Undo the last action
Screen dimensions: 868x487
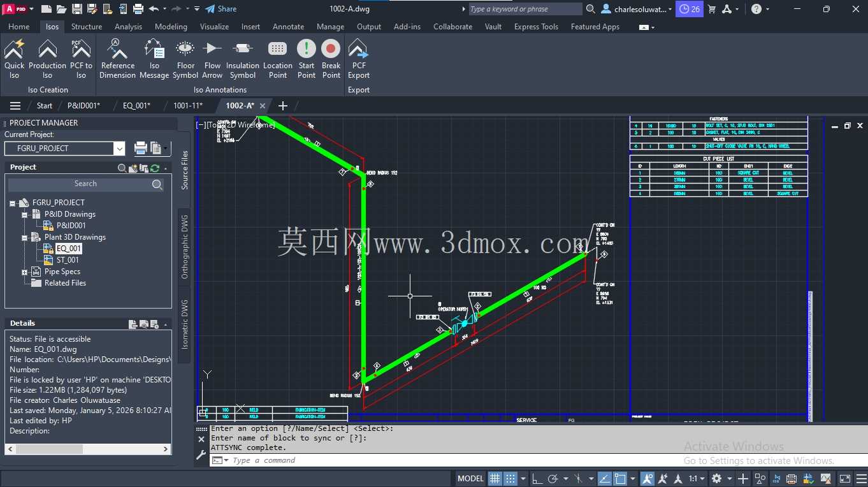154,9
